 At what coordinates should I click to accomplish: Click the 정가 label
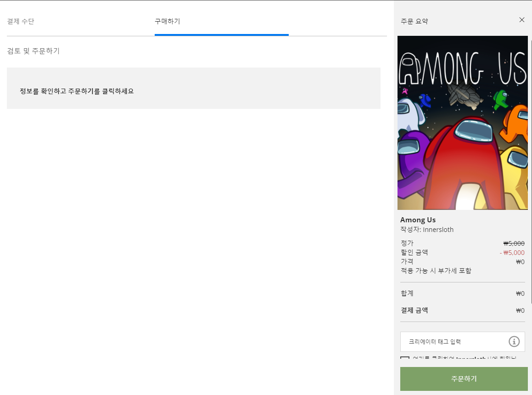(x=407, y=243)
